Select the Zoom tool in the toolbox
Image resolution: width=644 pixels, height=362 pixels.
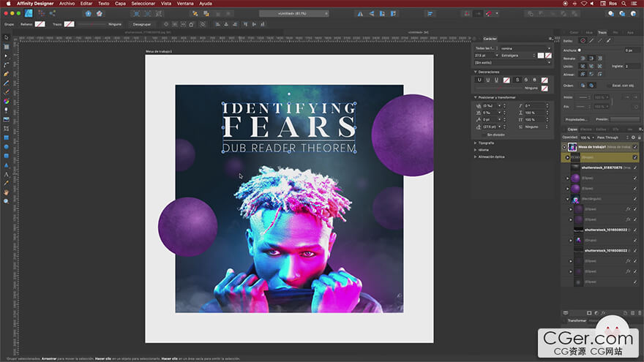point(7,201)
